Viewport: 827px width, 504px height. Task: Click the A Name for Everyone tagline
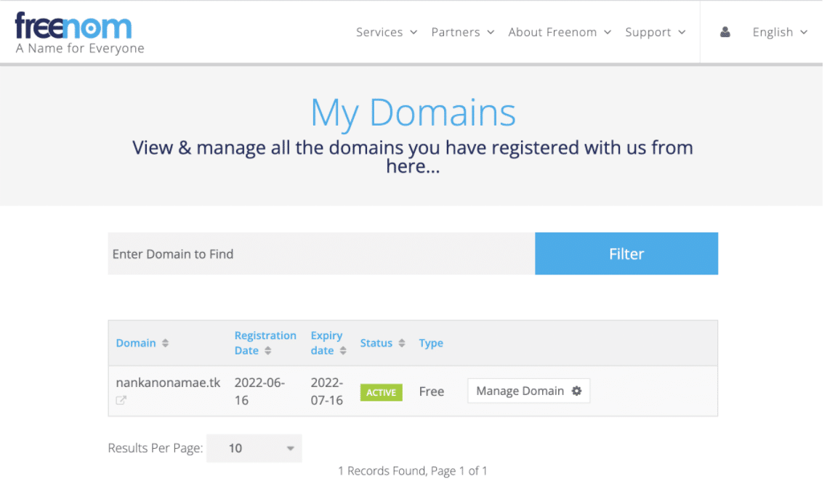coord(80,49)
